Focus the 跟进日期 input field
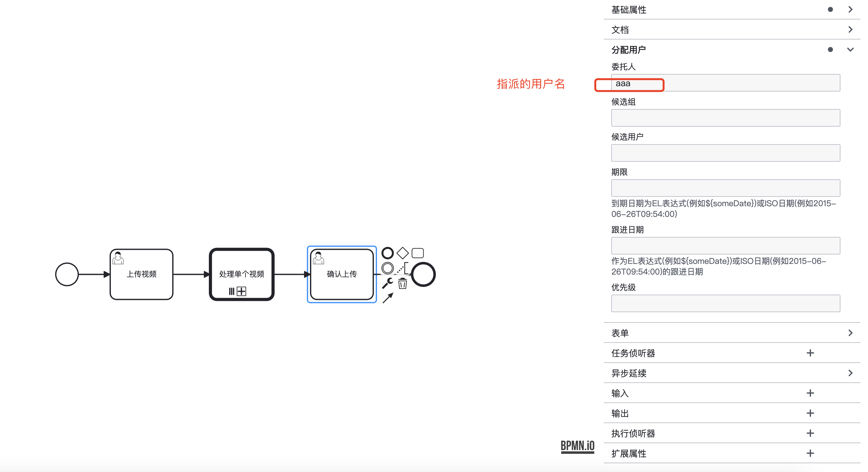The height and width of the screenshot is (472, 868). 726,246
